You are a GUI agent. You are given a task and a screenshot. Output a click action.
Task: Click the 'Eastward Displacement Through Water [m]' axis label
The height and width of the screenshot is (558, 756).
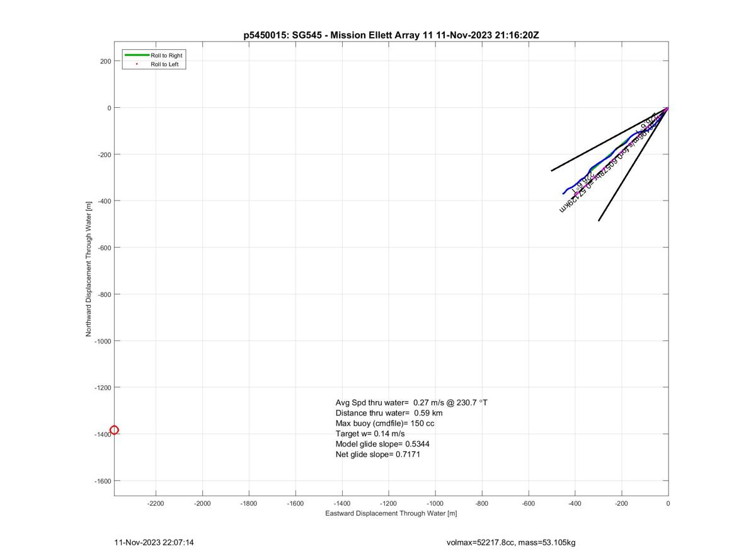tap(391, 513)
